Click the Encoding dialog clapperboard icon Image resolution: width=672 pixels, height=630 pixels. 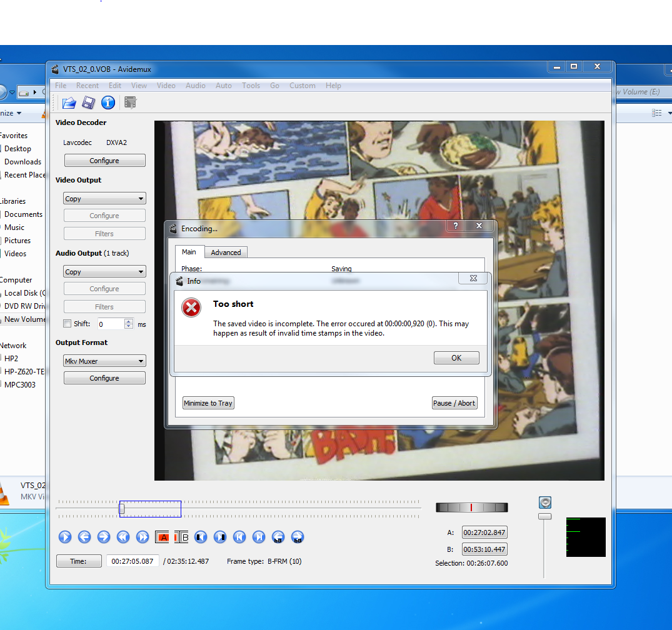click(x=173, y=229)
